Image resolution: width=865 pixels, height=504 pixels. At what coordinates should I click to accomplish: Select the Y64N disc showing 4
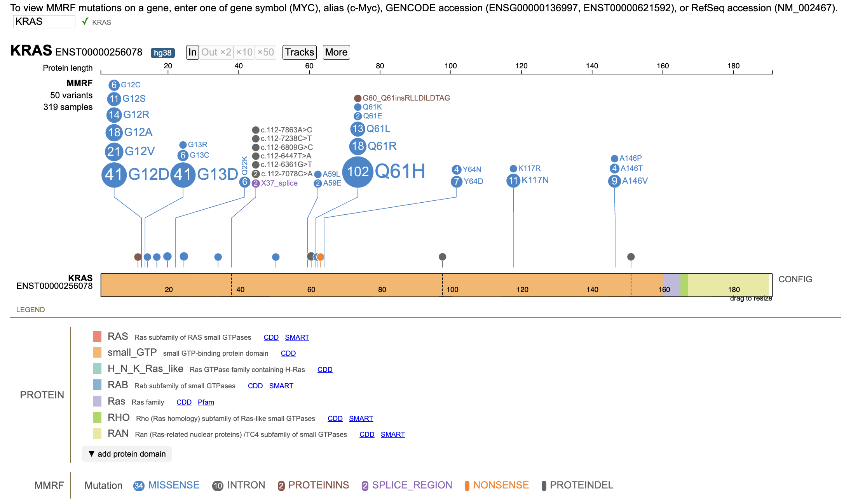pyautogui.click(x=456, y=170)
